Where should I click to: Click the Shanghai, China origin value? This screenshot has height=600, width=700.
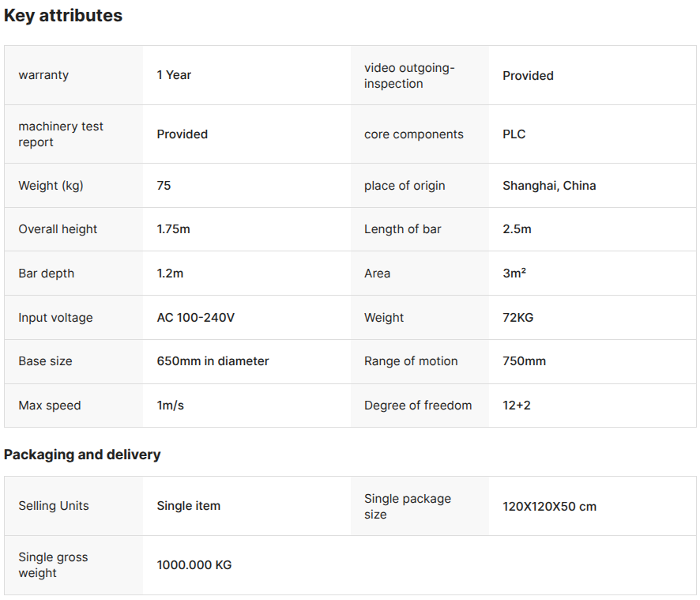coord(549,186)
